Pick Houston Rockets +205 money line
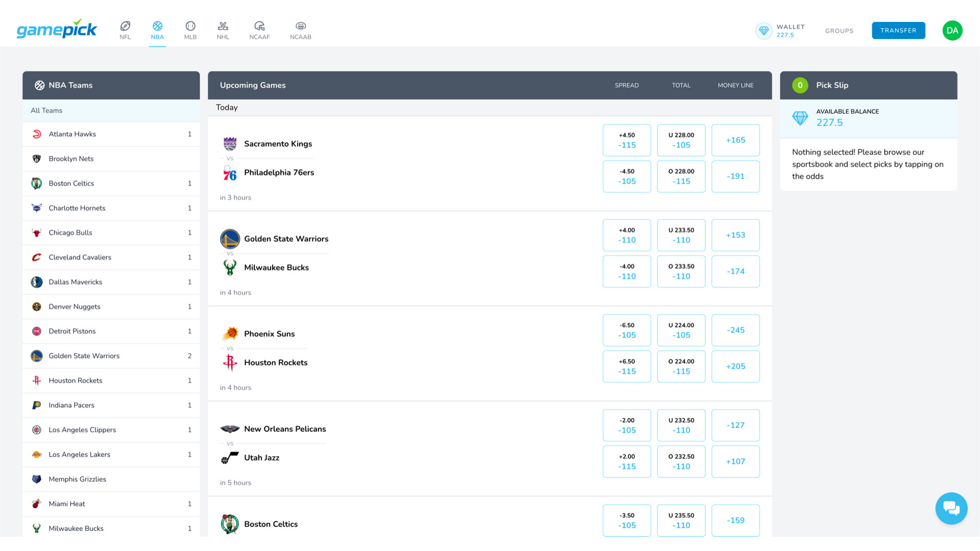Viewport: 980px width, 551px height. coord(736,366)
